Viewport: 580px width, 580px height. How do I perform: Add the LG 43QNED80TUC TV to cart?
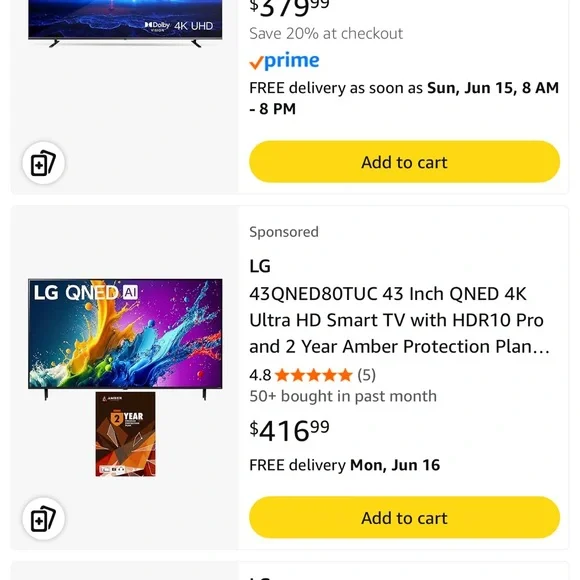pos(404,517)
